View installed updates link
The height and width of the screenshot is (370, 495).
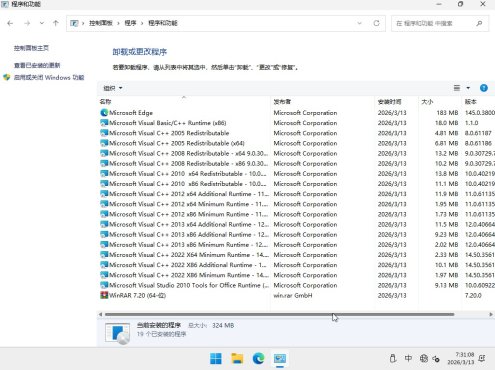tap(37, 65)
